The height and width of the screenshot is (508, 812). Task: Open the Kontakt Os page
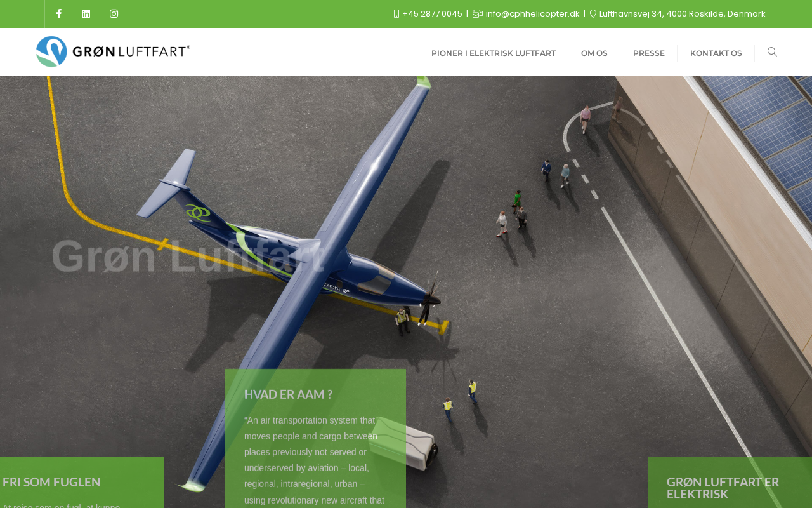(716, 53)
